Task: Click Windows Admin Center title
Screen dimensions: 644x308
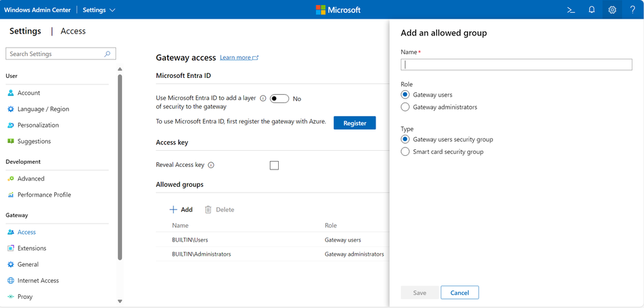Action: 37,10
